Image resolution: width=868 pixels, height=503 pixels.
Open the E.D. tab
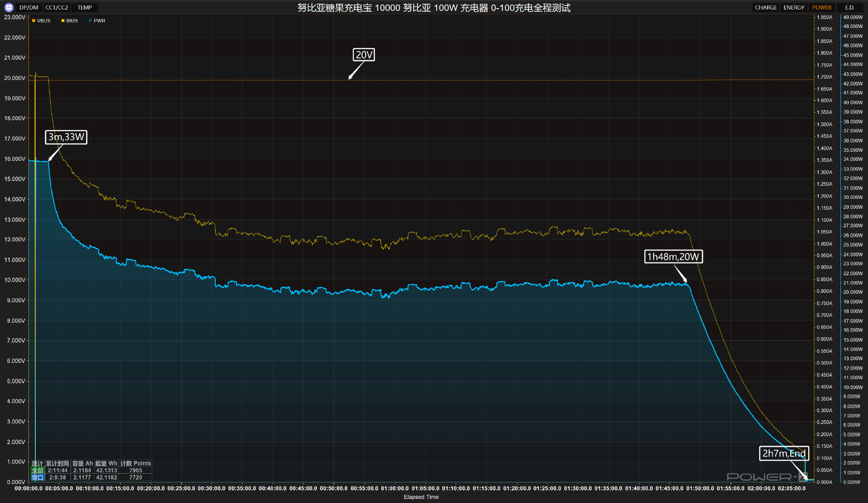point(849,8)
